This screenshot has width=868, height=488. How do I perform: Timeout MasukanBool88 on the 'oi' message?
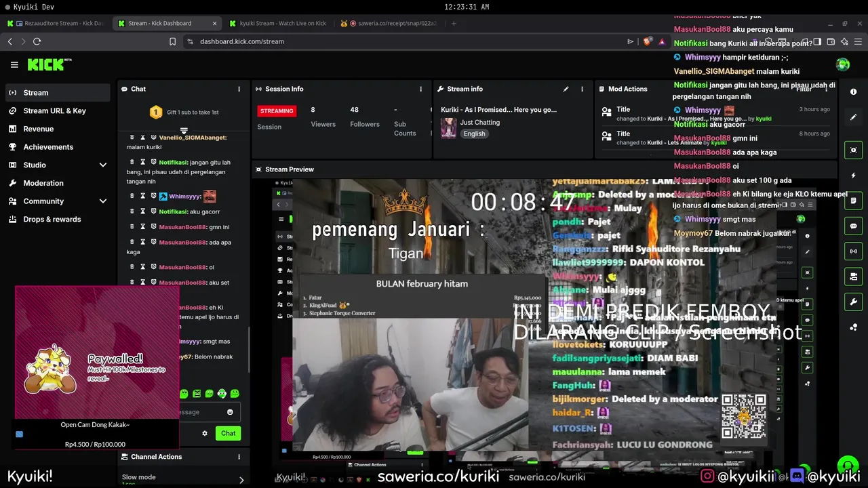click(143, 267)
